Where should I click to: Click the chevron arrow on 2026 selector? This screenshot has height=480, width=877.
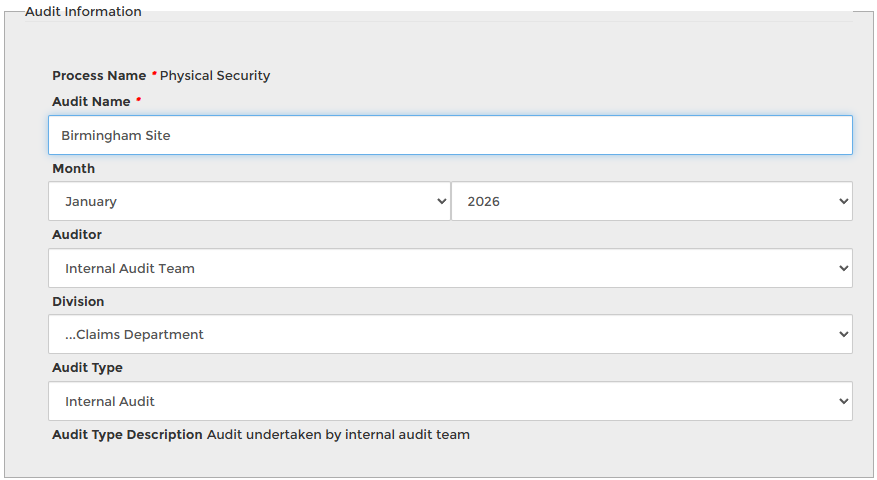pyautogui.click(x=843, y=201)
